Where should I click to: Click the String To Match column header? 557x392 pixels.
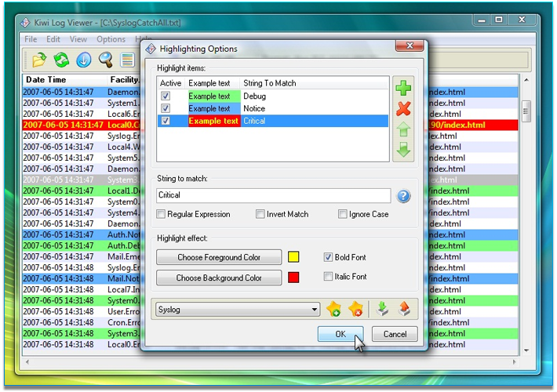click(314, 83)
